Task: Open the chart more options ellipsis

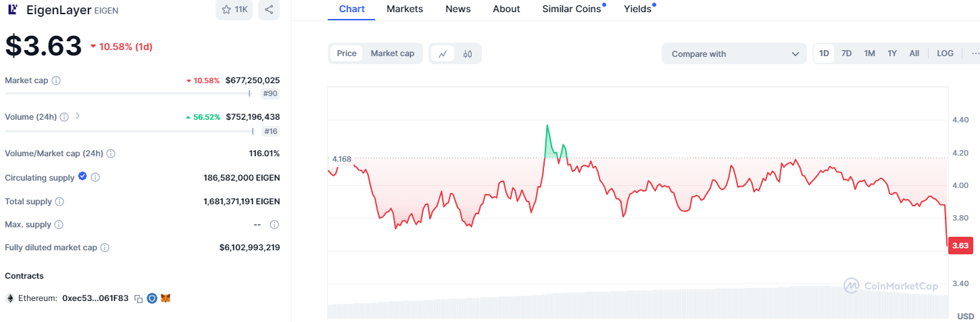Action: click(x=975, y=53)
